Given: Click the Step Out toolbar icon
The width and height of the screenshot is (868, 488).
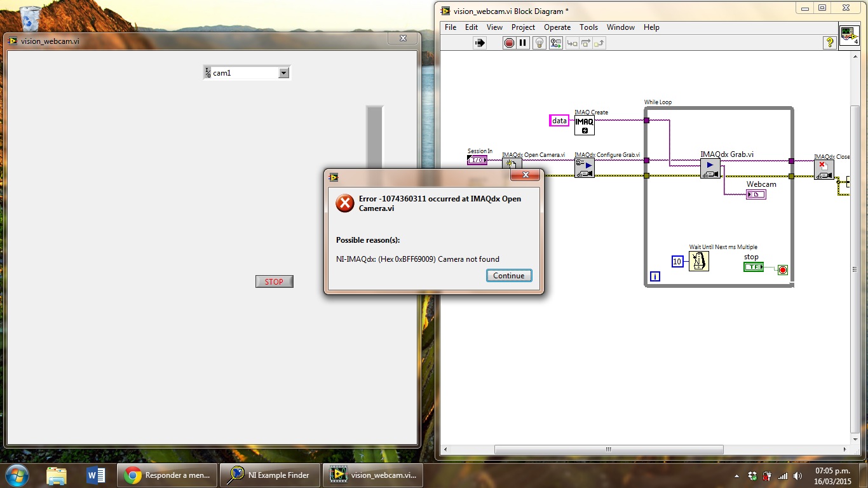Looking at the screenshot, I should tap(599, 43).
